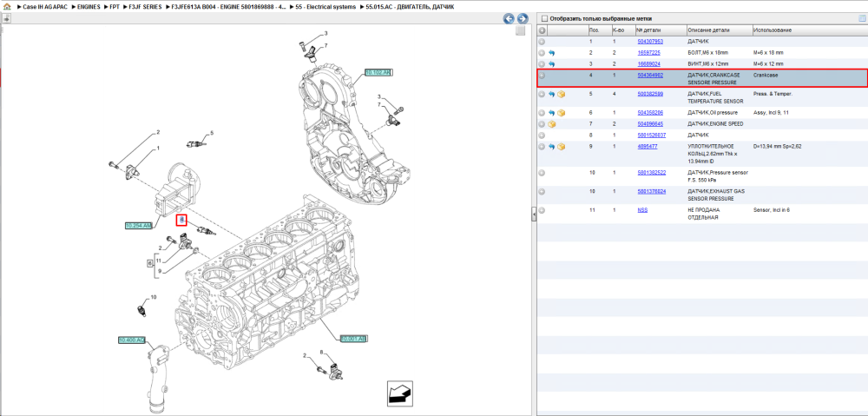Open diagram reference label 10.102.AF
The image size is (868, 416).
pyautogui.click(x=378, y=73)
